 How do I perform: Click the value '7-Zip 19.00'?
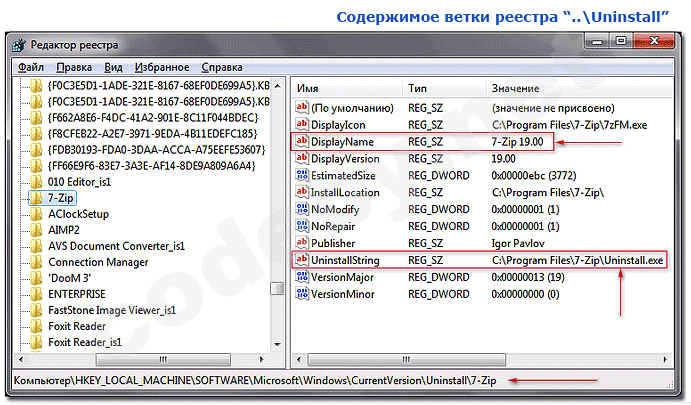pos(517,142)
